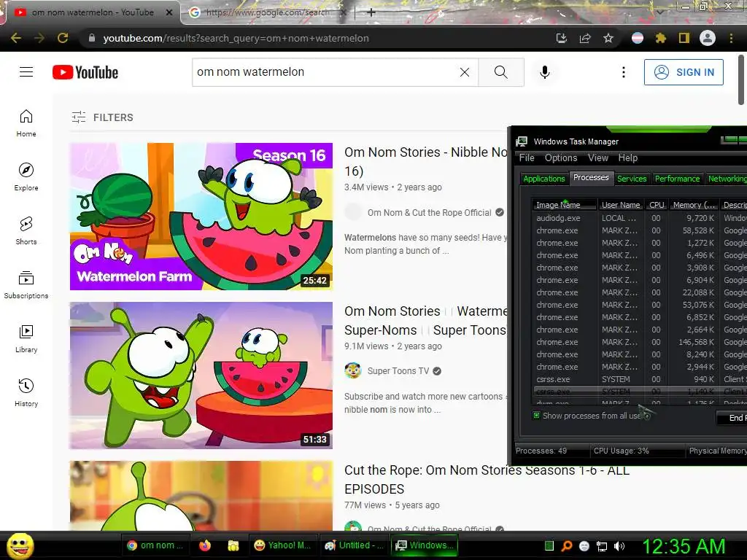Viewport: 747px width, 560px height.
Task: Switch to the Performance tab
Action: pyautogui.click(x=677, y=179)
